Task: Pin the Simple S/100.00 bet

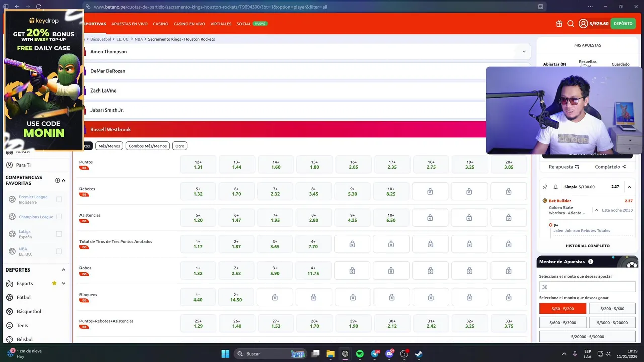Action: [545, 187]
